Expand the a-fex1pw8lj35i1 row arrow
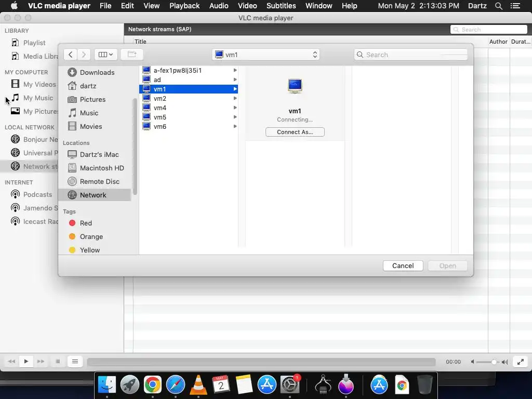Image resolution: width=532 pixels, height=399 pixels. (x=235, y=70)
